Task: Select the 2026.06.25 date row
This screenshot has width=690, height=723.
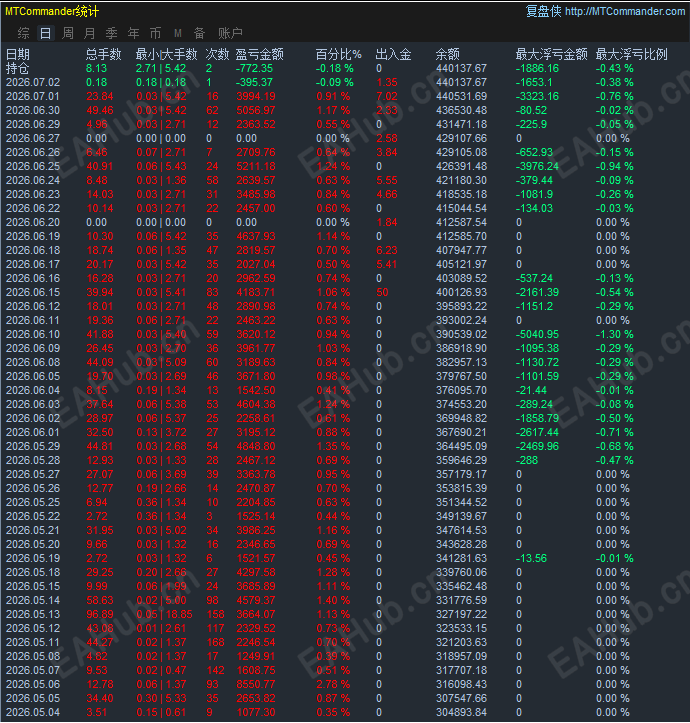Action: (33, 166)
